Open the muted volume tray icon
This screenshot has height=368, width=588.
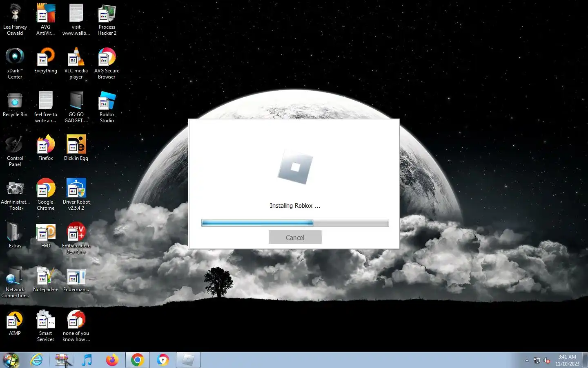tap(547, 360)
